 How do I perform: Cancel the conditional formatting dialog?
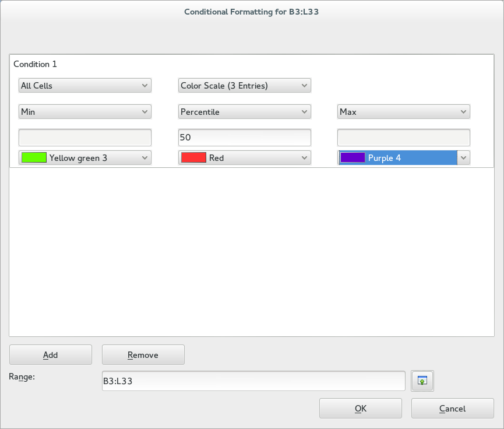(x=452, y=409)
